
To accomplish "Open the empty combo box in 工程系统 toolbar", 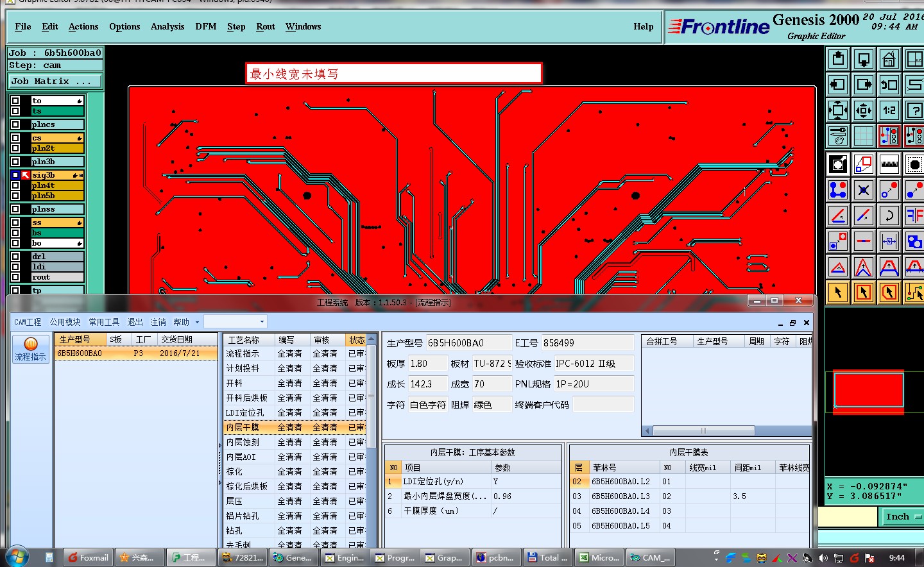I will (235, 322).
